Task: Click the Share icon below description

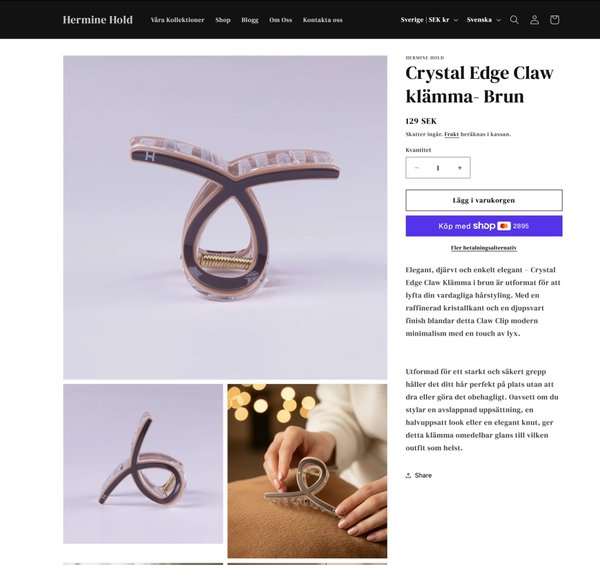Action: pyautogui.click(x=408, y=475)
